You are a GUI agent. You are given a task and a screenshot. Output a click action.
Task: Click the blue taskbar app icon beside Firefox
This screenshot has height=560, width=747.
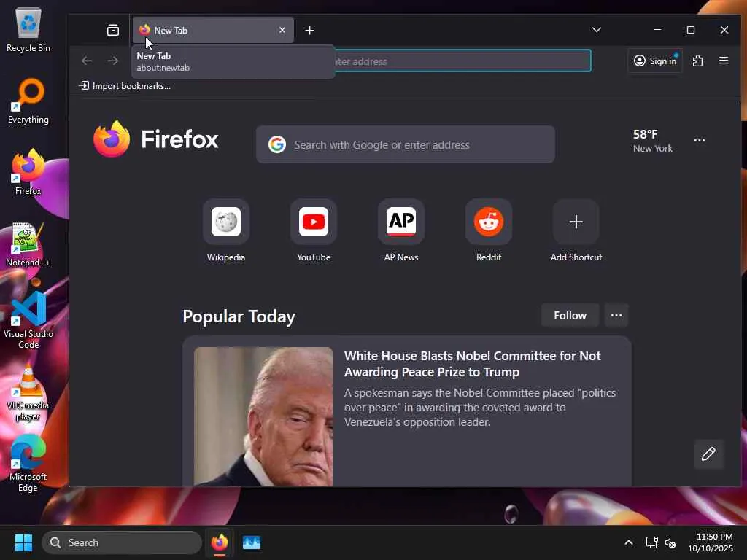[252, 542]
